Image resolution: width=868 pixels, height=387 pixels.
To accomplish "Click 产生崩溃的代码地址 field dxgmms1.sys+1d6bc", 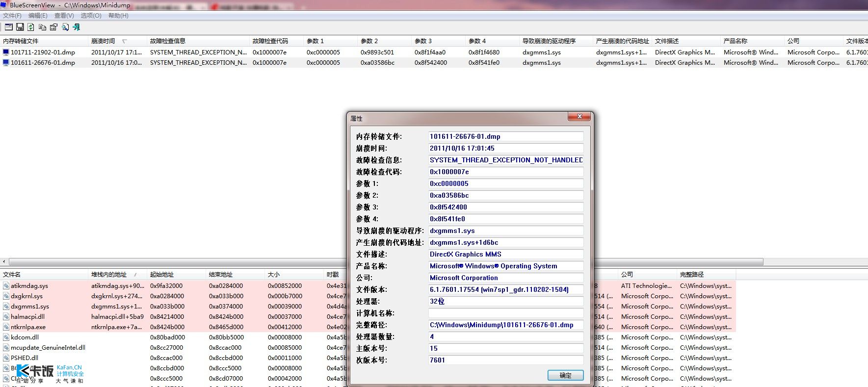I will pyautogui.click(x=506, y=242).
